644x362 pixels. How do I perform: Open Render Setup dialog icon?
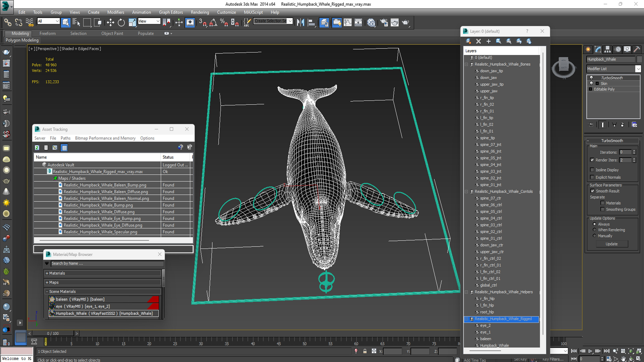click(x=384, y=22)
